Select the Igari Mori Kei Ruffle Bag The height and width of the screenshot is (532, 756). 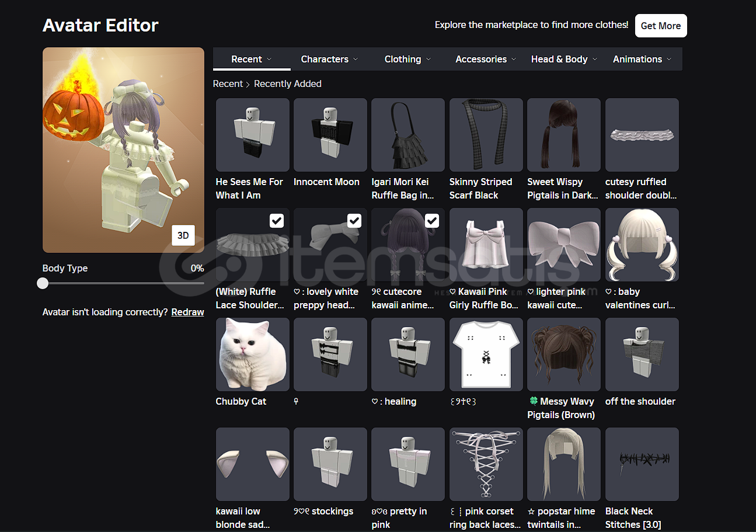coord(407,135)
